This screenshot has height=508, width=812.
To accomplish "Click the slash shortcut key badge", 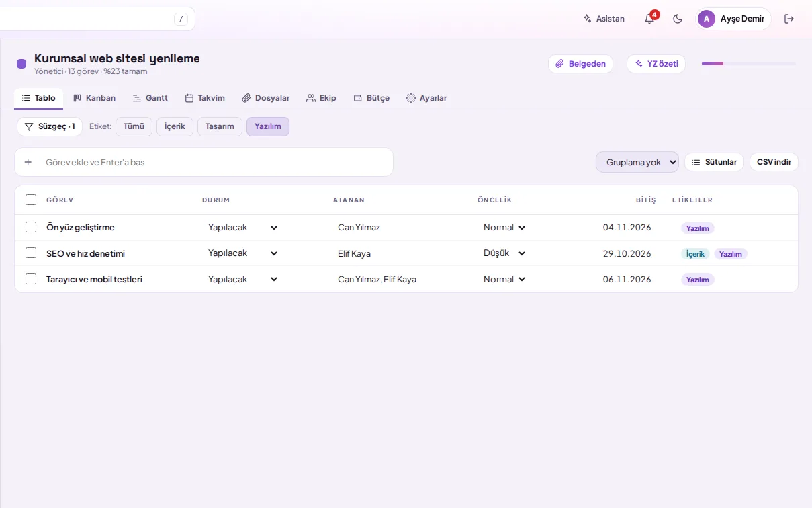I will pyautogui.click(x=181, y=19).
